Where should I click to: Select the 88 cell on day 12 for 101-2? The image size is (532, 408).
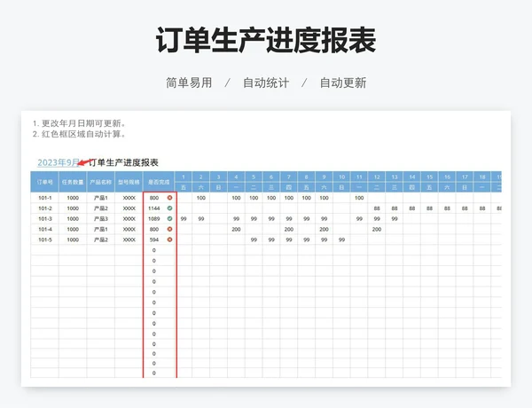pos(377,208)
